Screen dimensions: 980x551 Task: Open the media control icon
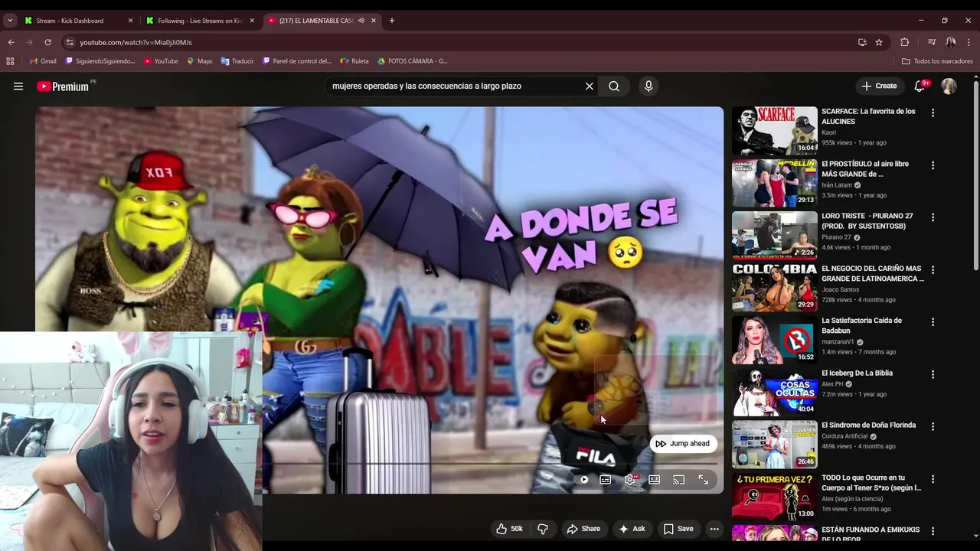point(932,42)
